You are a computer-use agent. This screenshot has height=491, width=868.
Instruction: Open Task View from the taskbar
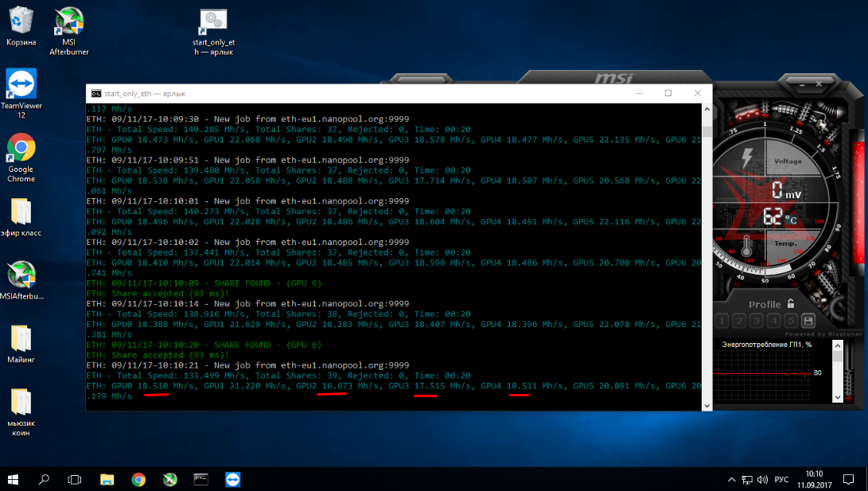[x=73, y=479]
